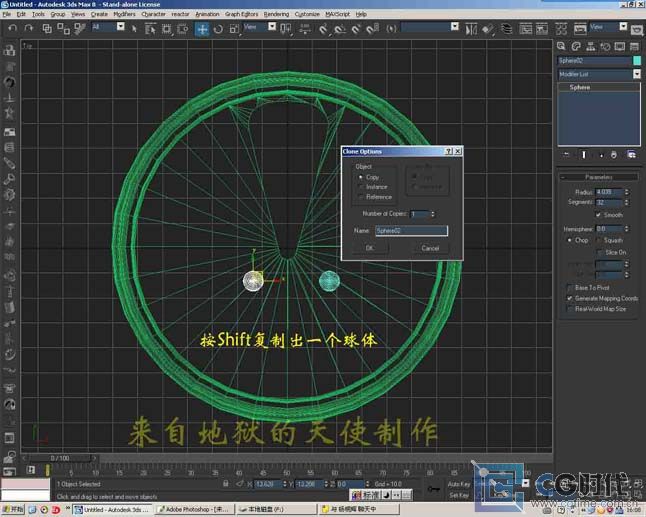Screen dimensions: 646x517
Task: Adjust the Segments spinner arrows
Action: pos(627,202)
